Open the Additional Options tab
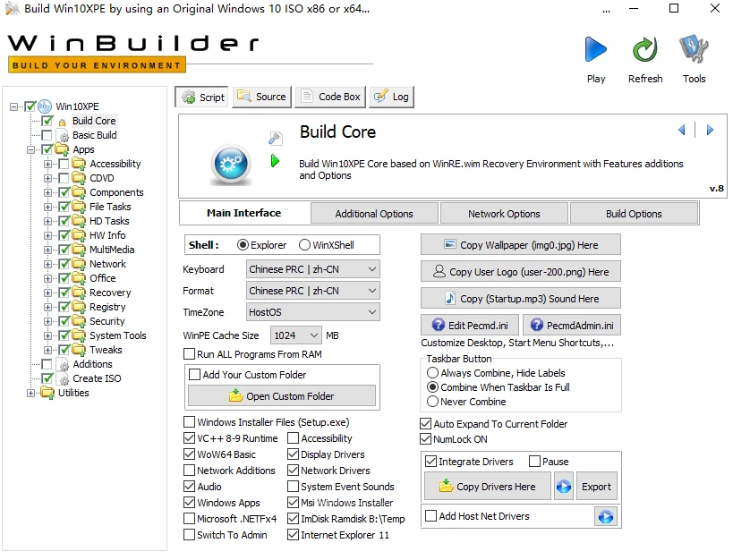This screenshot has height=560, width=733. coord(374,214)
